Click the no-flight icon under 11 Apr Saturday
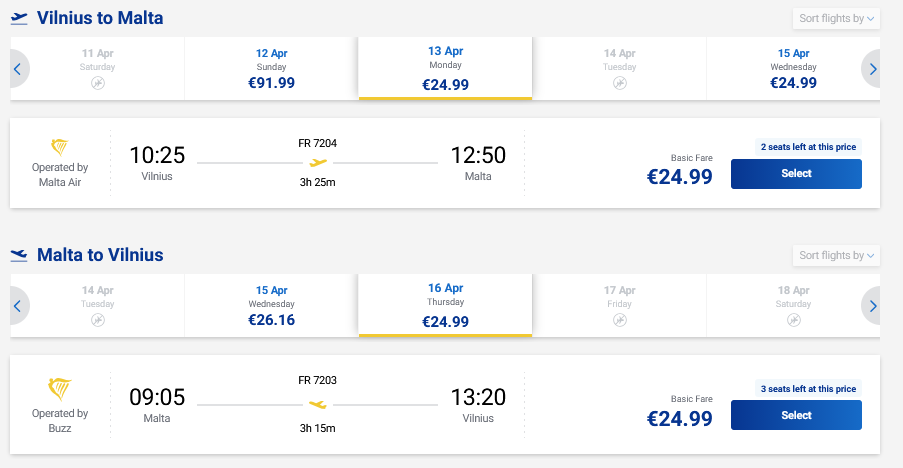The height and width of the screenshot is (468, 903). [x=98, y=83]
